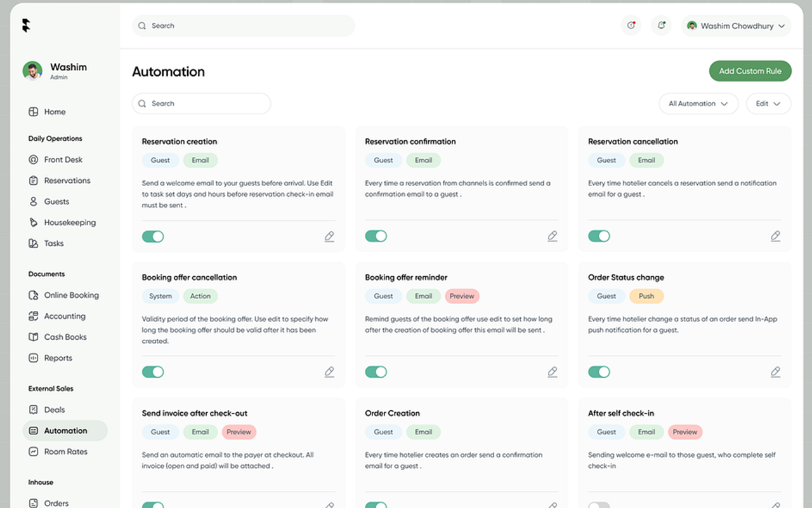The image size is (812, 508).
Task: Select the Front Desk sidebar icon
Action: (x=32, y=159)
